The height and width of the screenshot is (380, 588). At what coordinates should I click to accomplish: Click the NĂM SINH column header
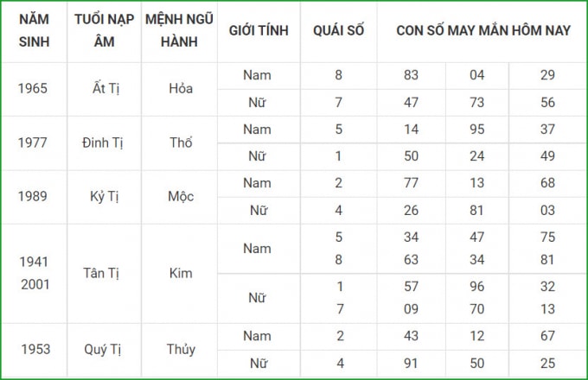(x=34, y=31)
